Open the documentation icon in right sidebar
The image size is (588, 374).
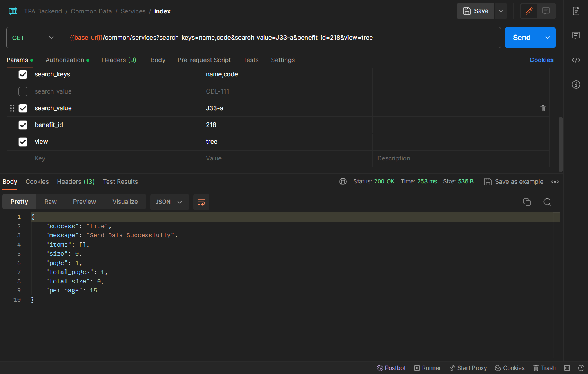pyautogui.click(x=576, y=11)
